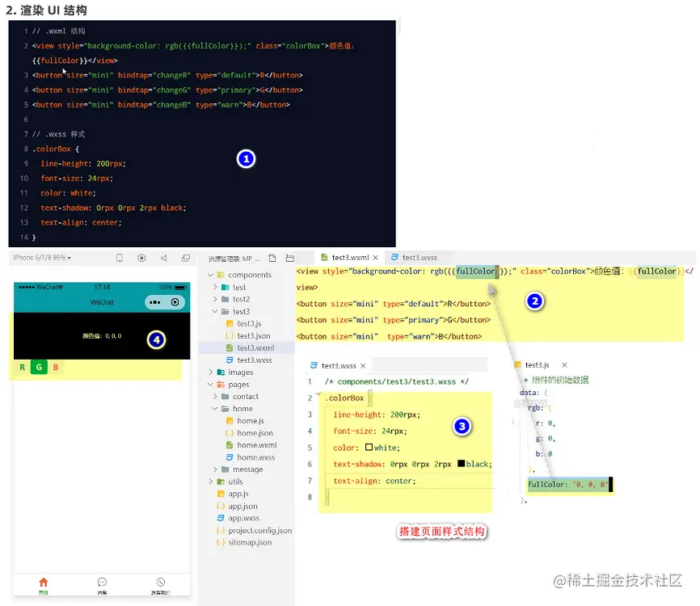Collapse the components folder chevron
Screen dimensions: 700x606
[x=210, y=275]
